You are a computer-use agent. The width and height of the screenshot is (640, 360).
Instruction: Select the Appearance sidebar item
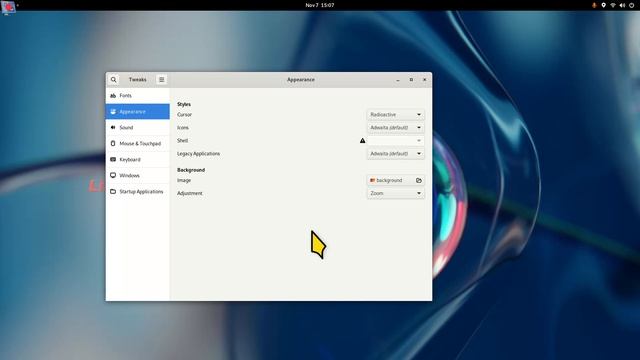[x=138, y=111]
